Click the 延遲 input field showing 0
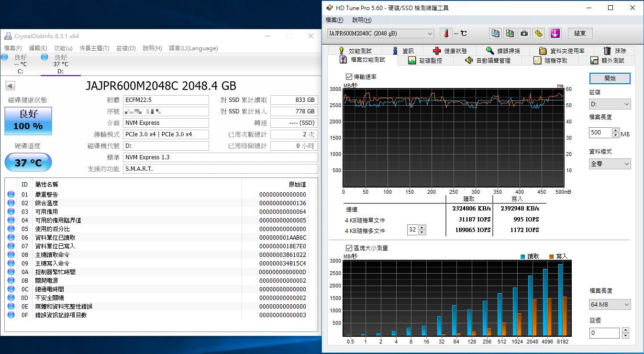The width and height of the screenshot is (644, 354). point(605,333)
